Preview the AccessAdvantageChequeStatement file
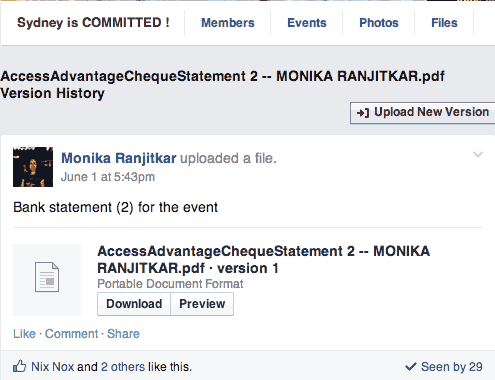The image size is (495, 380). pyautogui.click(x=202, y=304)
